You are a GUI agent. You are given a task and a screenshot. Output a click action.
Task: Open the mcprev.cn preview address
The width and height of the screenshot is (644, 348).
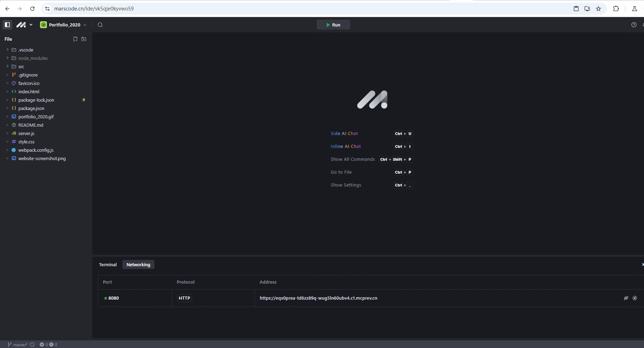click(319, 298)
